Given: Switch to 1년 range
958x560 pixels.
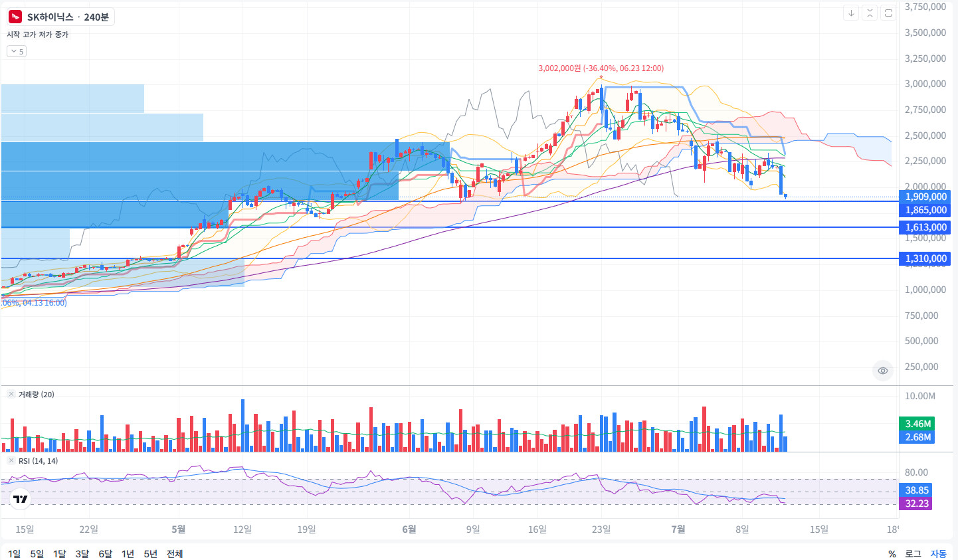Looking at the screenshot, I should point(128,553).
